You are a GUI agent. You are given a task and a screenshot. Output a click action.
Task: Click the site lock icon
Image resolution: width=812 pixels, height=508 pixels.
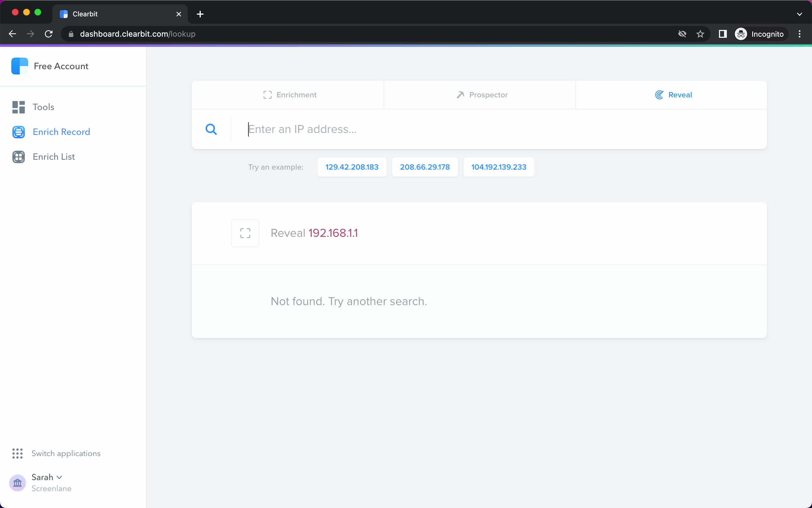(x=71, y=34)
